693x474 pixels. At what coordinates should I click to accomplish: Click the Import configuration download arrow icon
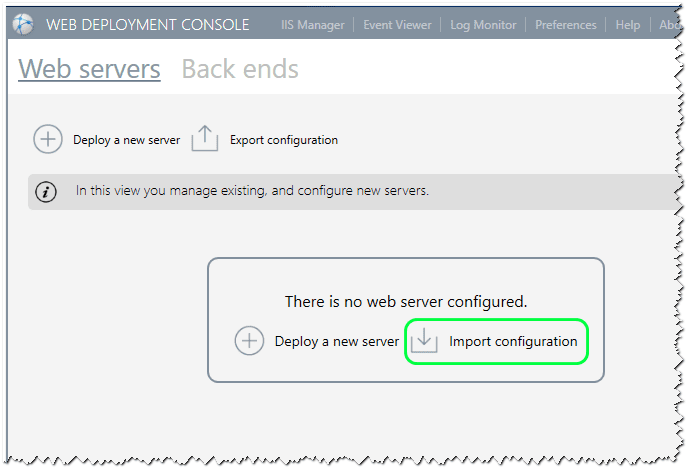425,341
